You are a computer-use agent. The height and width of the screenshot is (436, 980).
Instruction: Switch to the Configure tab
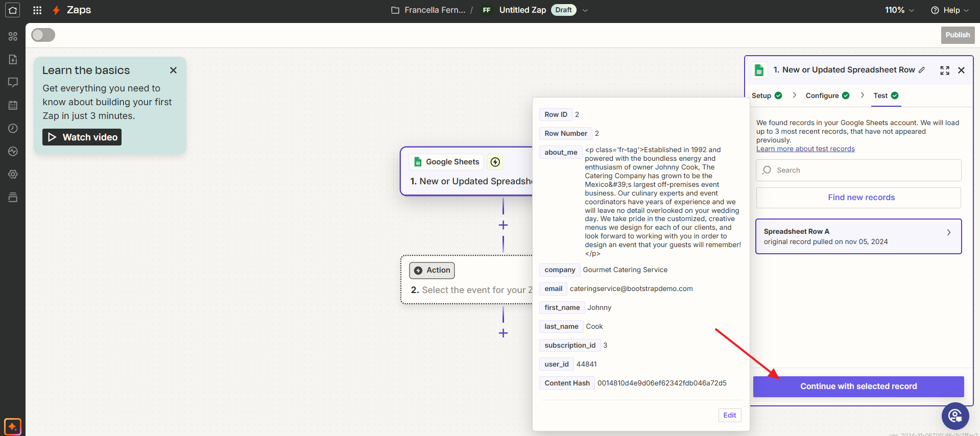click(827, 95)
